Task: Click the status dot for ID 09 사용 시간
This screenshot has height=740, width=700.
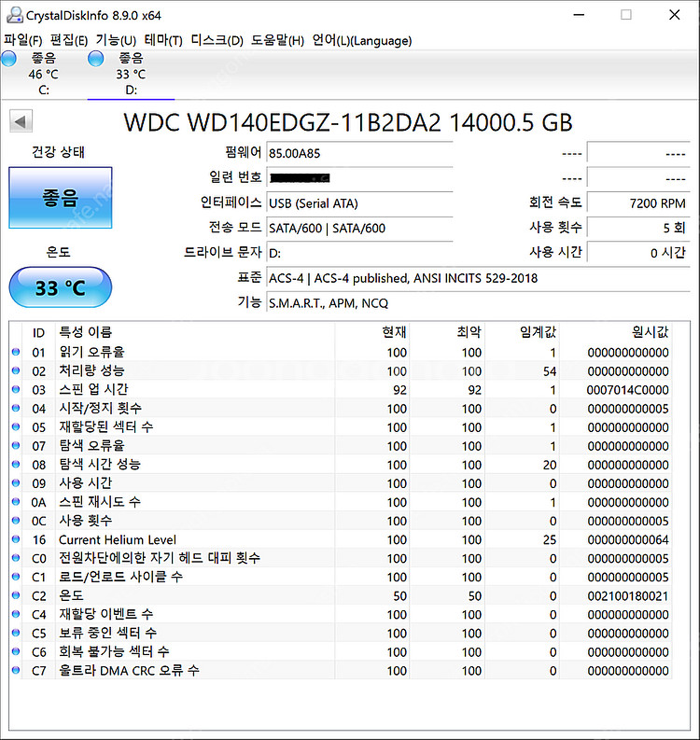Action: pos(16,483)
